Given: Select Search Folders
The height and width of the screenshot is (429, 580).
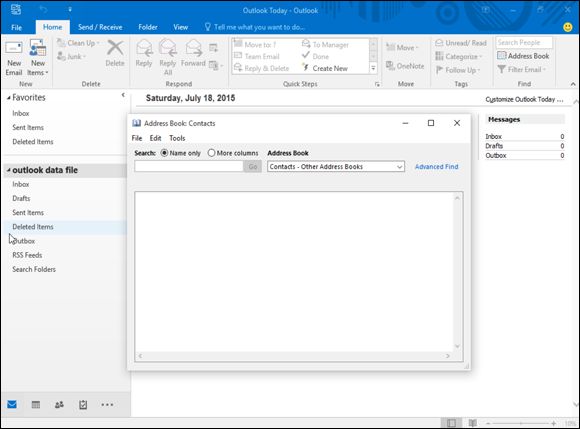Looking at the screenshot, I should click(34, 269).
